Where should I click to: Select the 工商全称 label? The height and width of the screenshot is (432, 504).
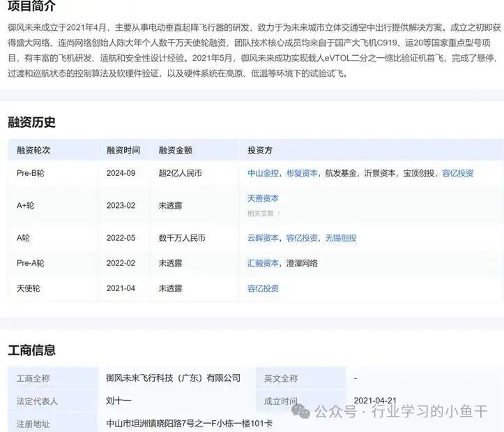pos(33,378)
